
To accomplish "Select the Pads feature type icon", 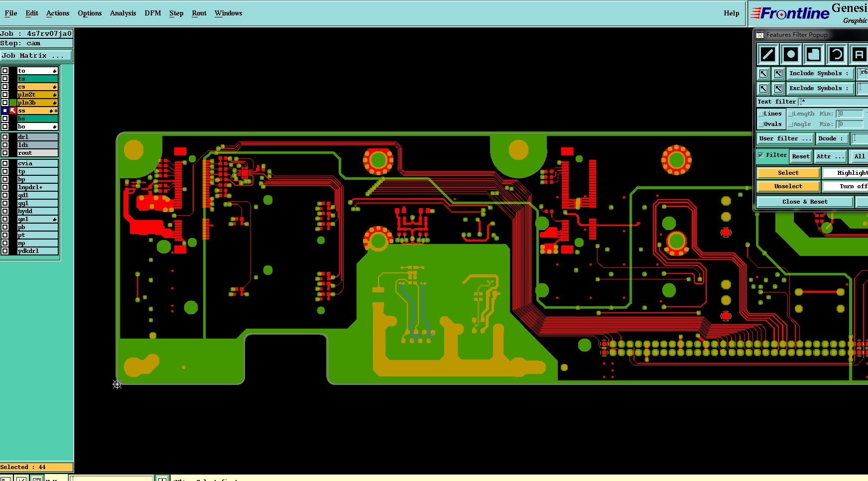I will tap(791, 54).
